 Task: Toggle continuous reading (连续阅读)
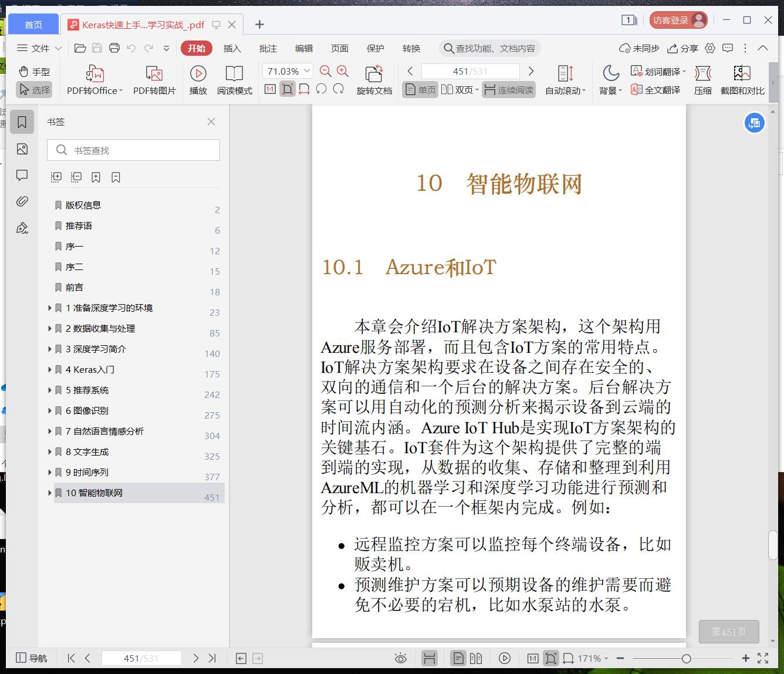pos(509,90)
